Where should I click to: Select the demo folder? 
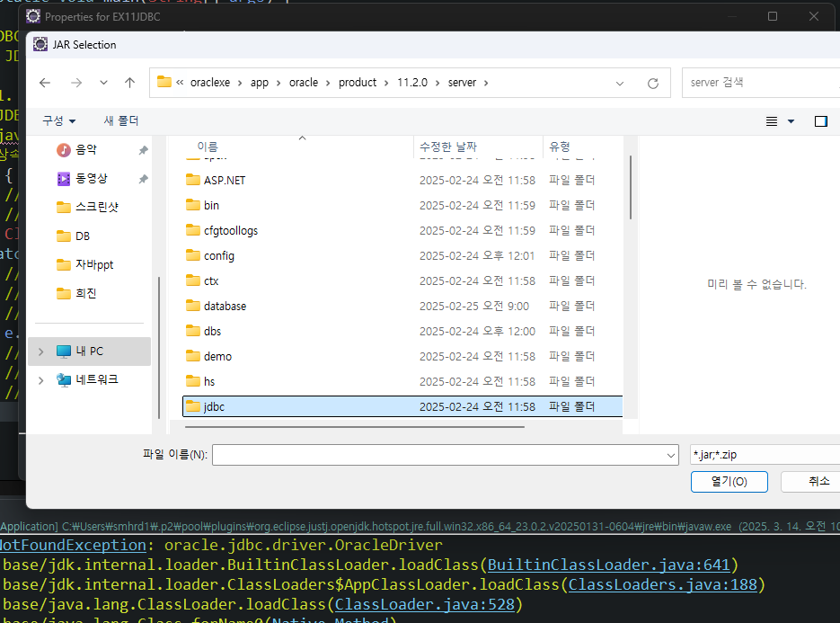click(402, 357)
